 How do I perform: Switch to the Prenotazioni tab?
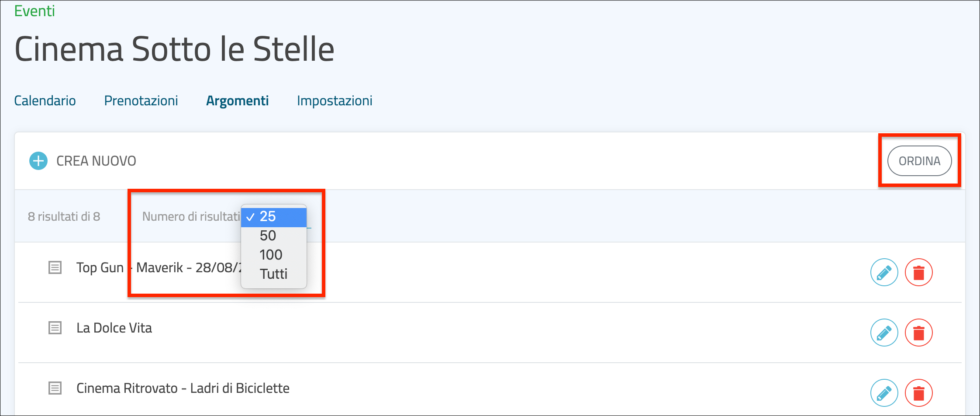pos(141,101)
